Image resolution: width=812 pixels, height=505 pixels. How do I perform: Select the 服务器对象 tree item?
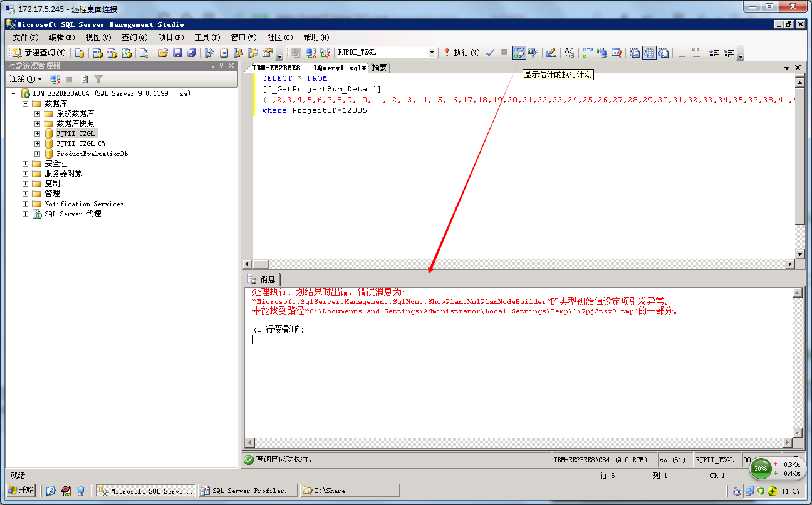(63, 174)
